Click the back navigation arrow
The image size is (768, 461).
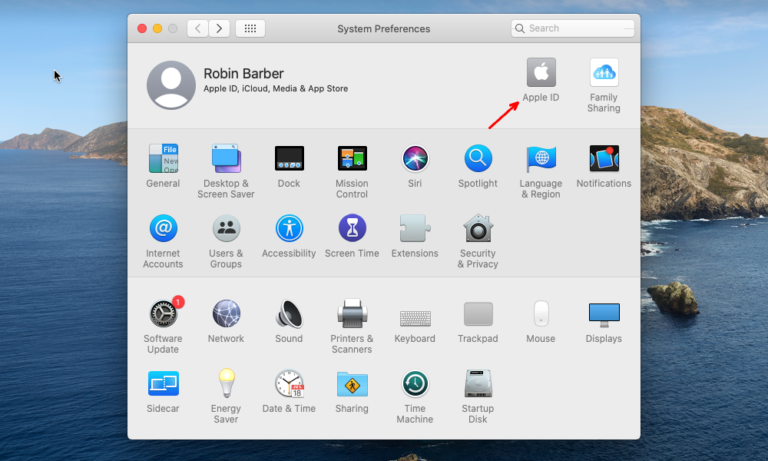pos(198,28)
